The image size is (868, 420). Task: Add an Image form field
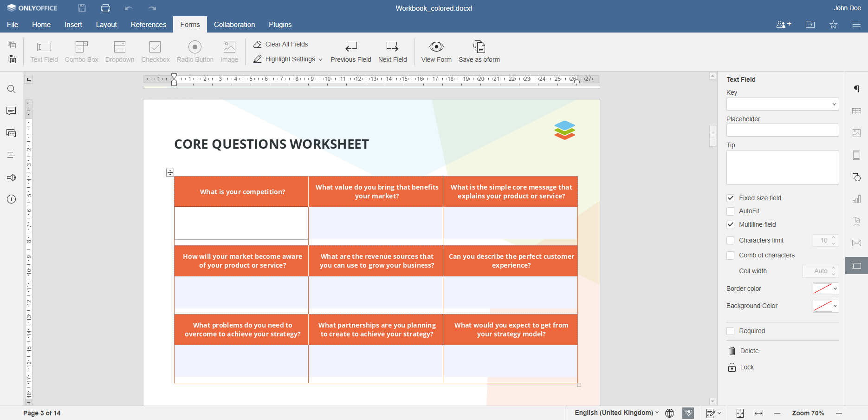229,51
